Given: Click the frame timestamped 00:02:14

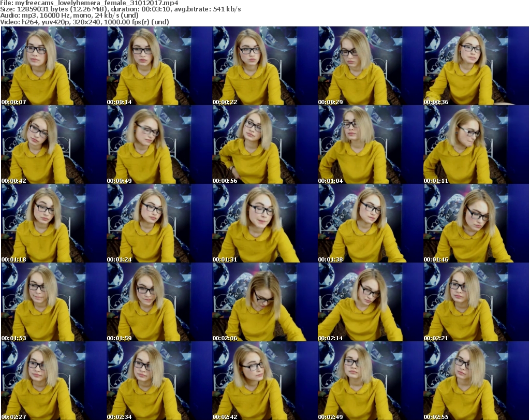Looking at the screenshot, I should pos(371,302).
